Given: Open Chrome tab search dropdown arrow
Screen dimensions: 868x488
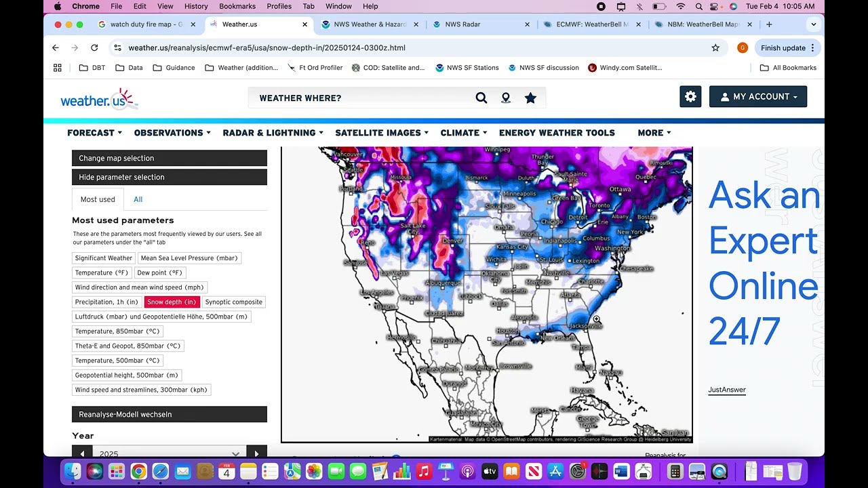Looking at the screenshot, I should pos(813,24).
